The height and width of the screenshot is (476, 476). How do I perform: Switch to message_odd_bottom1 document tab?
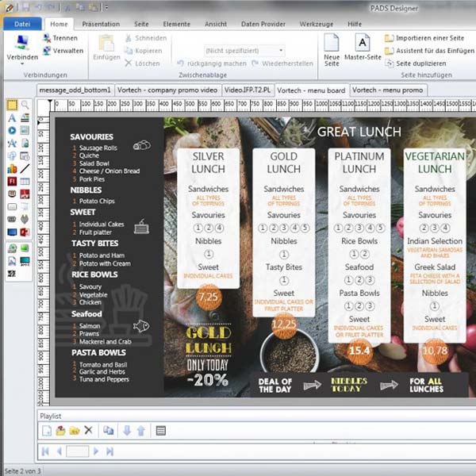pos(75,90)
